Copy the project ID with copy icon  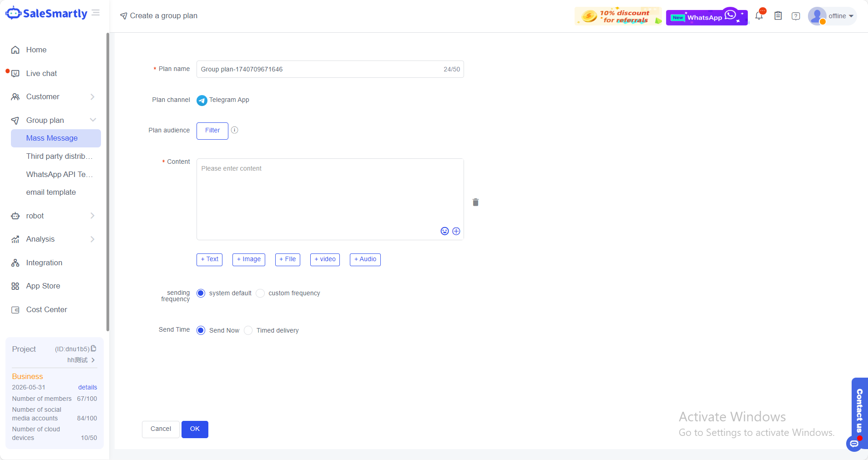coord(94,349)
